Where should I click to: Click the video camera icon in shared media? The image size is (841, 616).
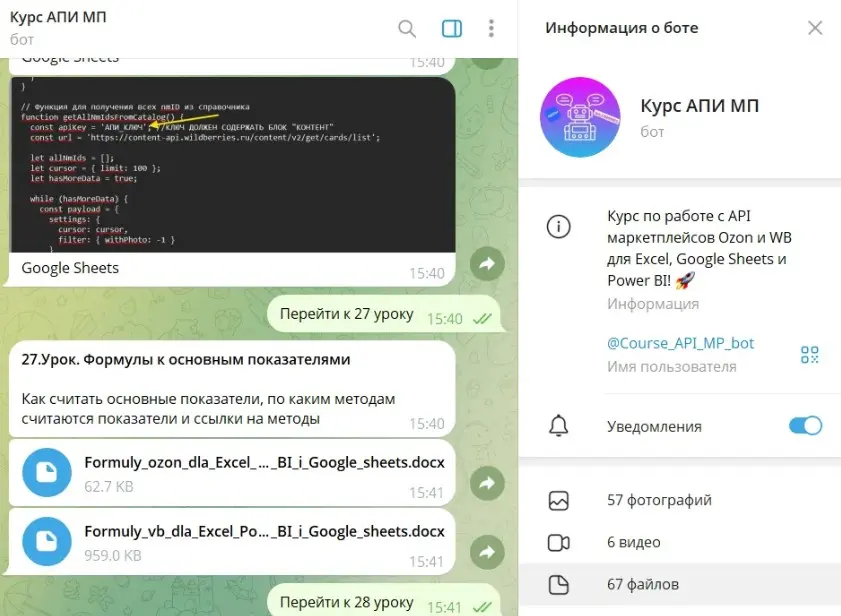pos(558,542)
